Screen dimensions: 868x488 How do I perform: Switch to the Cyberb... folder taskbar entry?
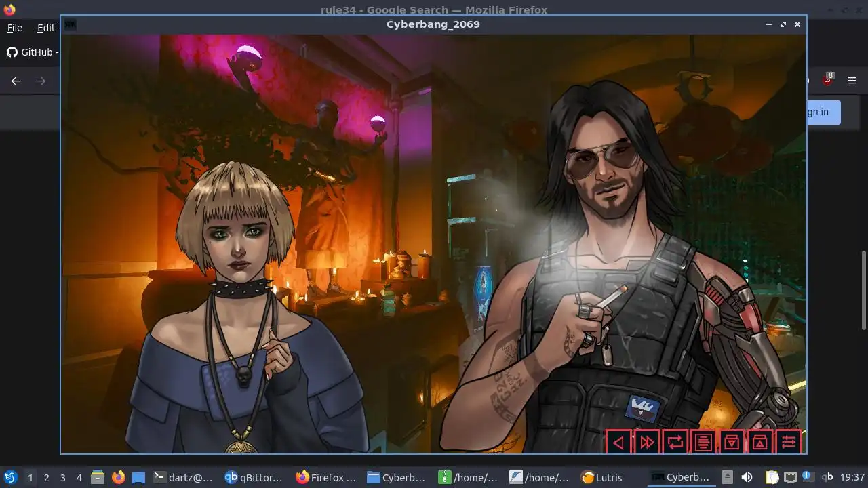tap(396, 477)
